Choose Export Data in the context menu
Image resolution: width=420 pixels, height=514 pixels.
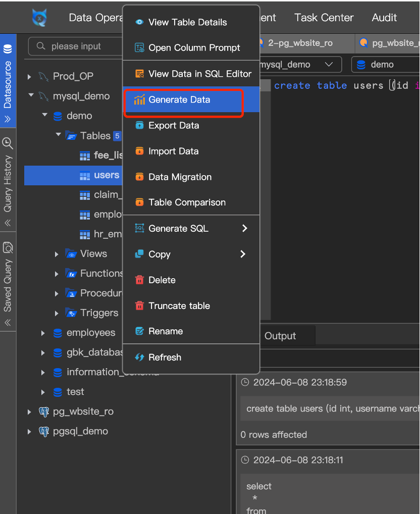[x=191, y=126]
